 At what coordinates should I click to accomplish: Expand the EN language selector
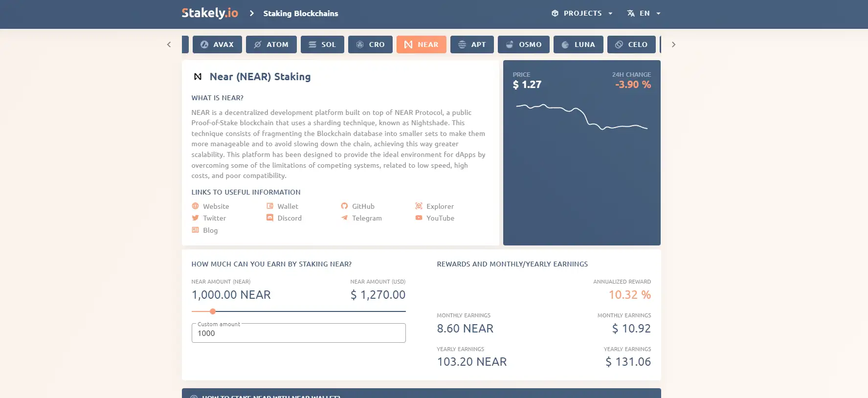(644, 13)
